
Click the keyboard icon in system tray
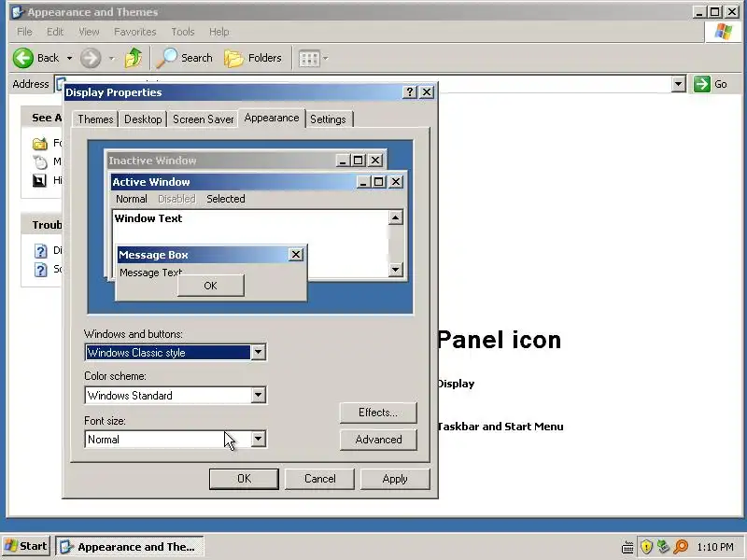click(627, 547)
